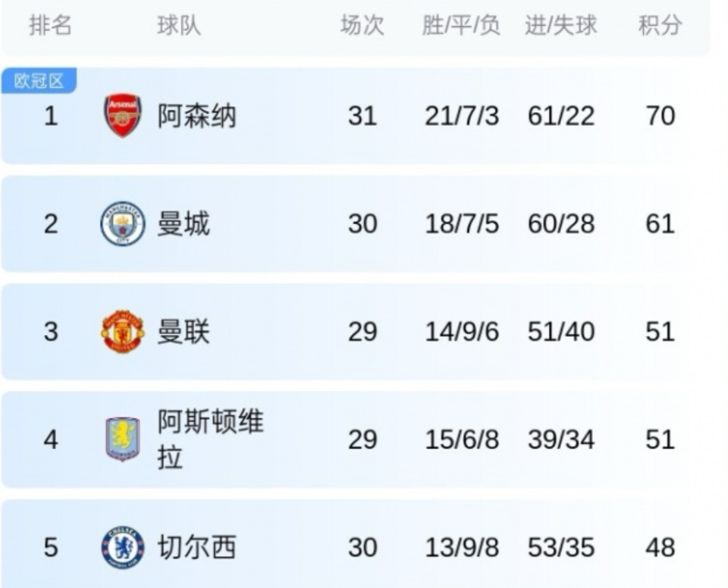This screenshot has height=588, width=728.
Task: Open the 曼城 team name link
Action: pyautogui.click(x=183, y=224)
